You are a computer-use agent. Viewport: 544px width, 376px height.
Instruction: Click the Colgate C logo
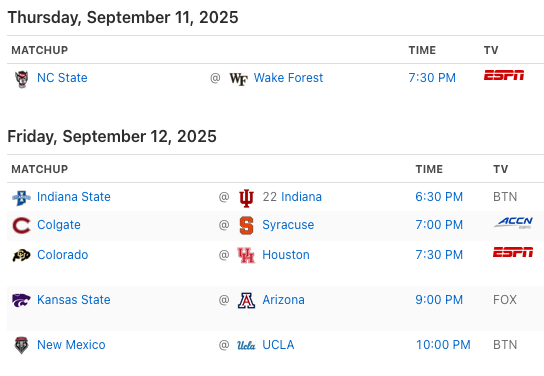pyautogui.click(x=21, y=225)
